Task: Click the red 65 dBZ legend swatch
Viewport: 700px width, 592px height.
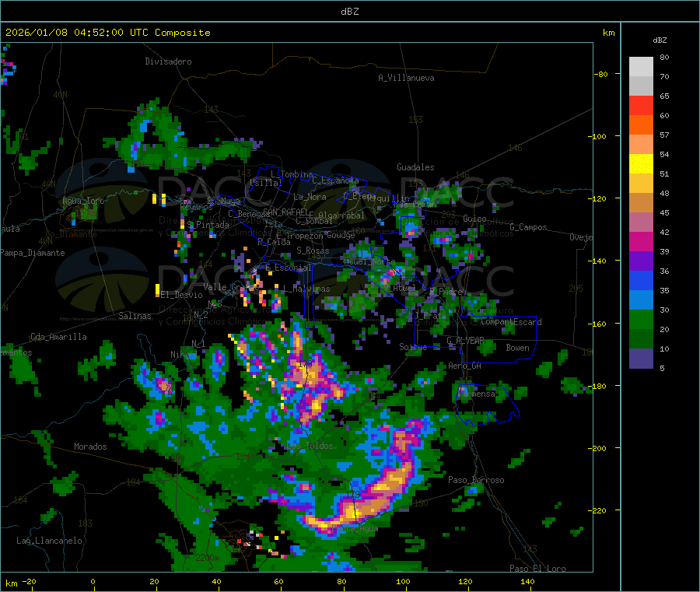Action: coord(641,105)
